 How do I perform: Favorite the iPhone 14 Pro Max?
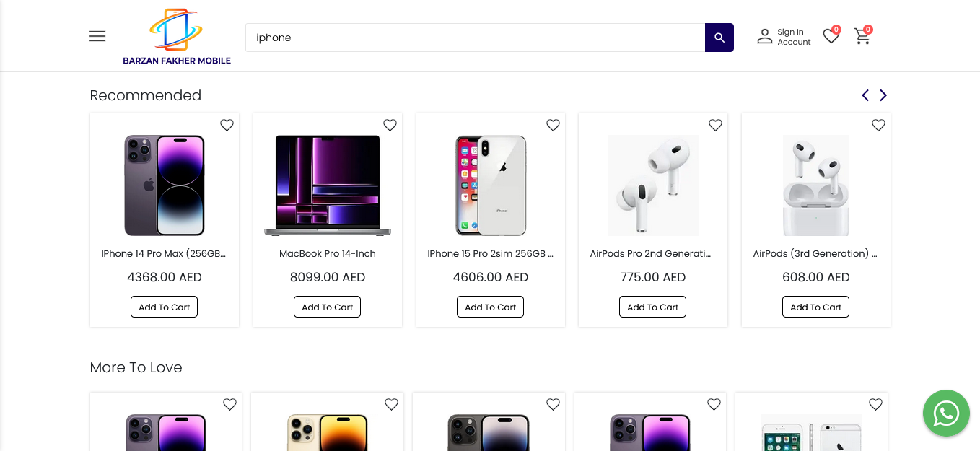point(227,125)
